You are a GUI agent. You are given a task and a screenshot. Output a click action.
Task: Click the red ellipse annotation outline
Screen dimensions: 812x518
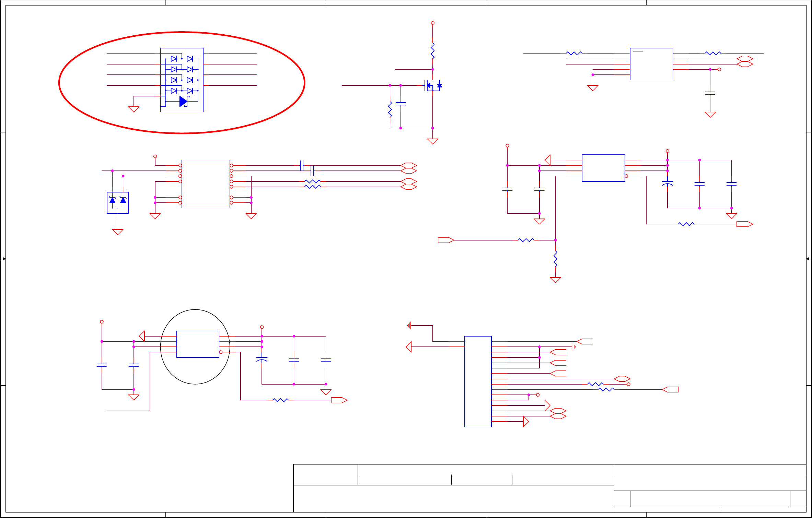[59, 82]
